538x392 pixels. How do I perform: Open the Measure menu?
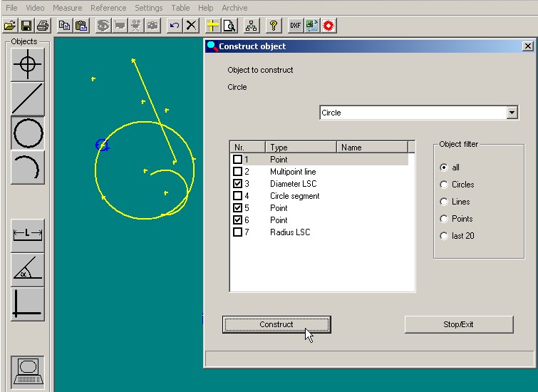(x=67, y=8)
